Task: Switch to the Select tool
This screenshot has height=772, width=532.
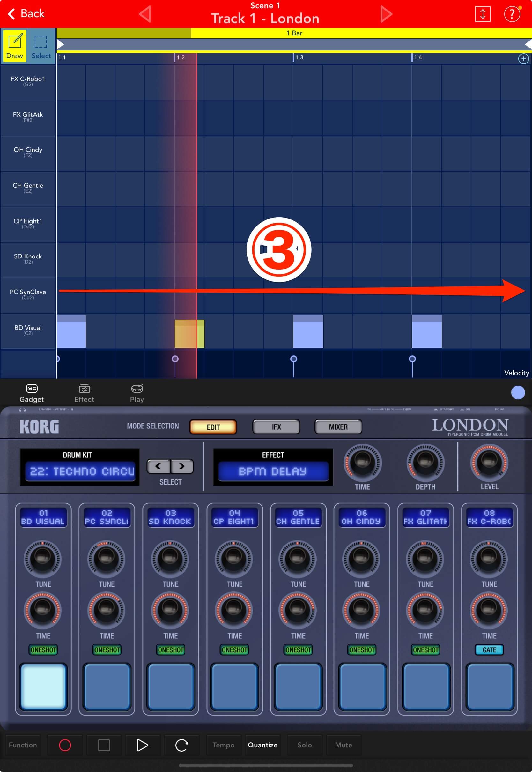Action: 41,45
